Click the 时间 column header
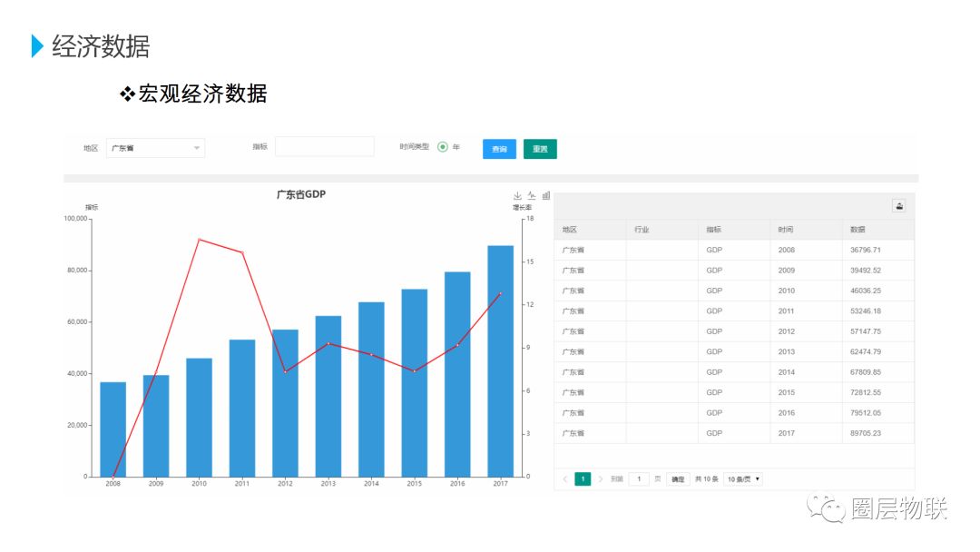The width and height of the screenshot is (980, 552). point(786,230)
